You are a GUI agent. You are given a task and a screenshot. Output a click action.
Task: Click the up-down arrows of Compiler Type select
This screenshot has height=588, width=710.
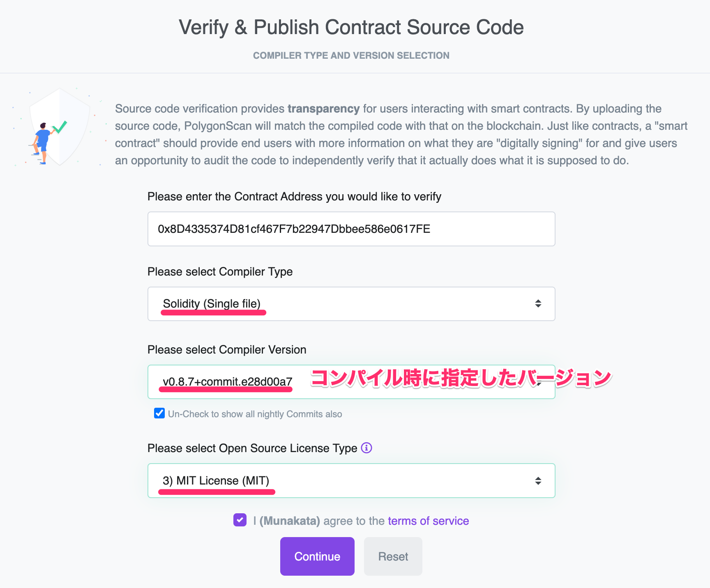pyautogui.click(x=538, y=303)
